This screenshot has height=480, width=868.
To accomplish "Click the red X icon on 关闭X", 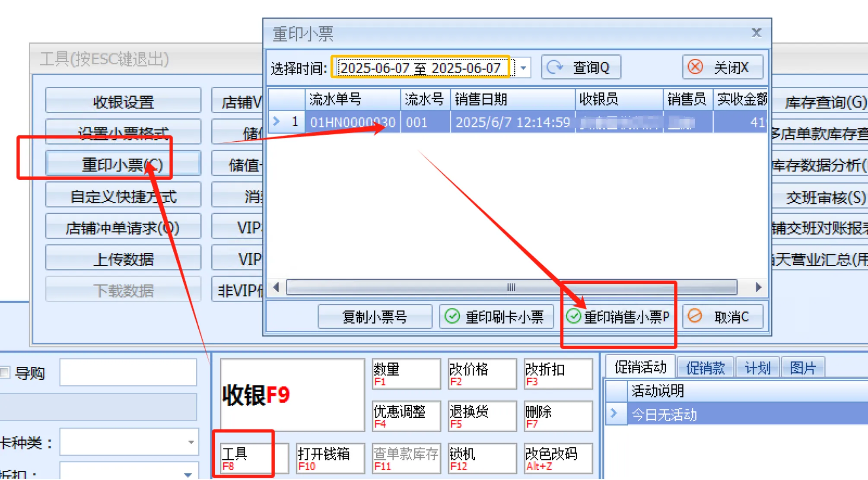I will coord(695,67).
